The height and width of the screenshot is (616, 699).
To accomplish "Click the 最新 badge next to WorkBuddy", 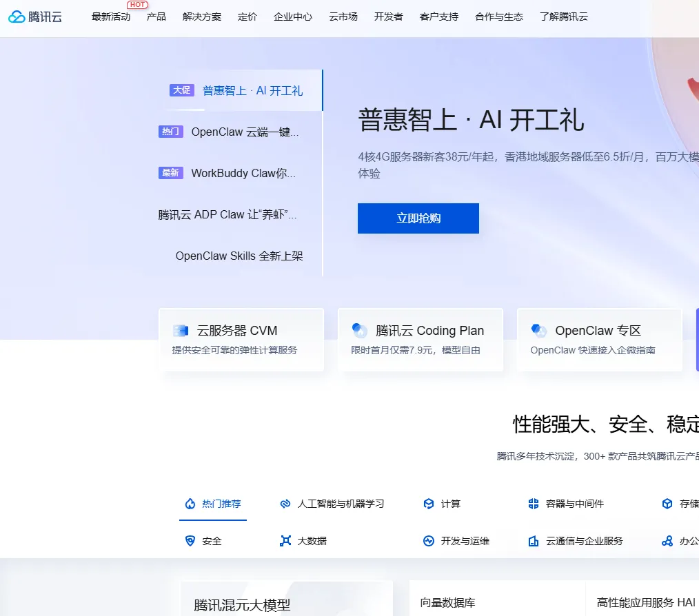I will point(171,173).
